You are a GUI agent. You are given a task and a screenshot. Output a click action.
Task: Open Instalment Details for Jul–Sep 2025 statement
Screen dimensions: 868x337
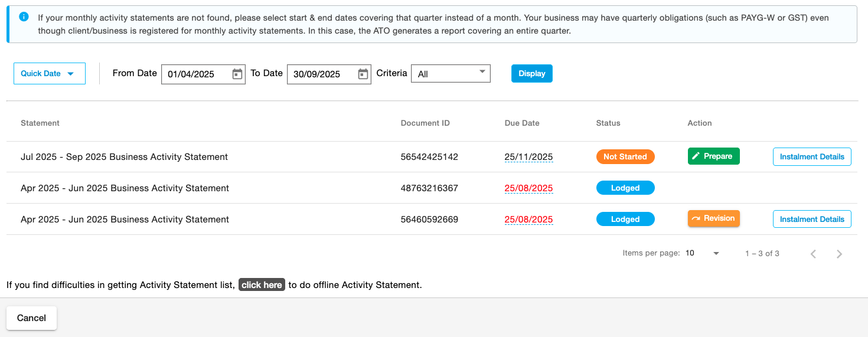click(811, 157)
